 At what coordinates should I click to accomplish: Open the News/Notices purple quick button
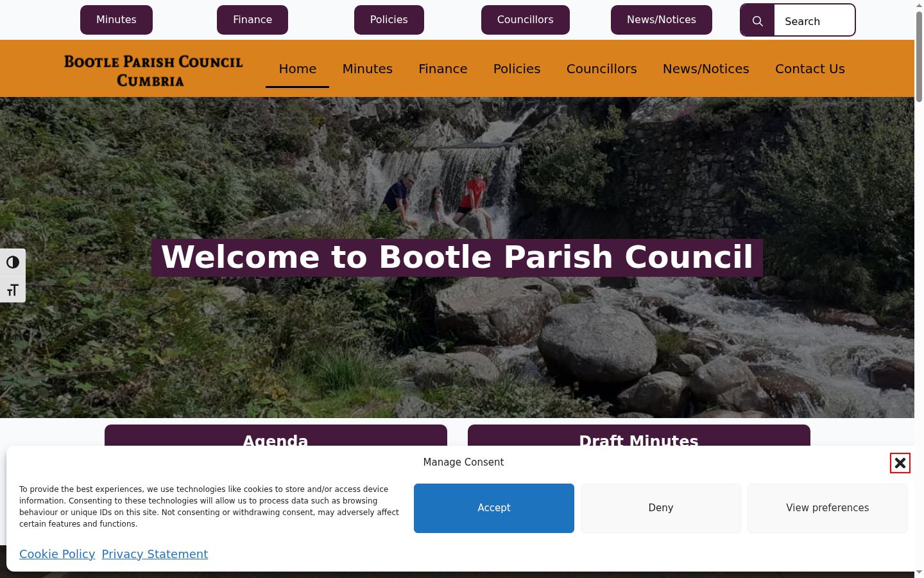[661, 20]
